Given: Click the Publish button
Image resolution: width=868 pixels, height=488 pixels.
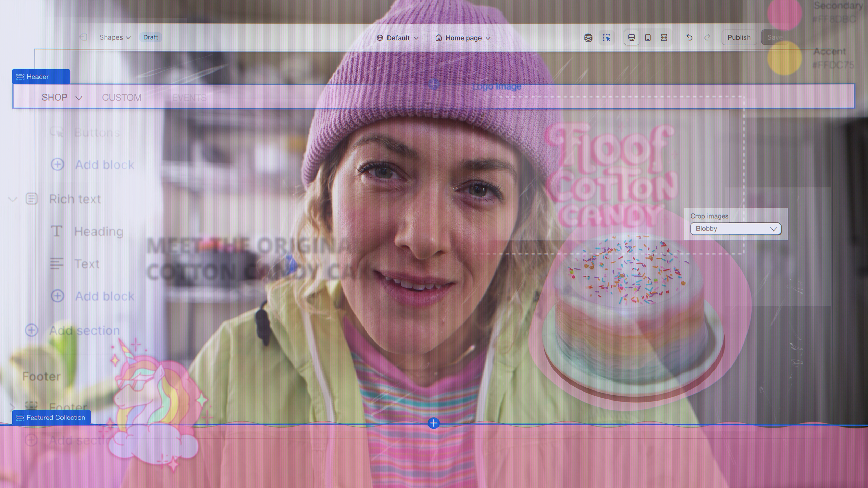Looking at the screenshot, I should click(x=739, y=37).
